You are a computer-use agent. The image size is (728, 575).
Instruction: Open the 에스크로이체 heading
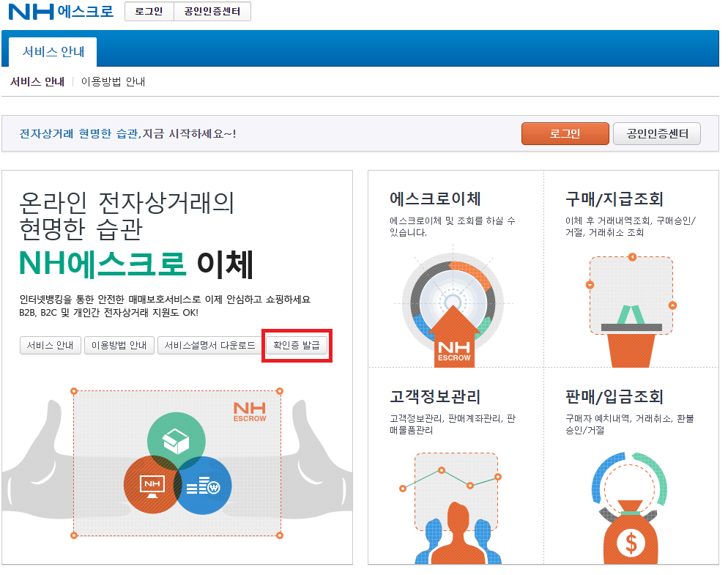pos(435,199)
